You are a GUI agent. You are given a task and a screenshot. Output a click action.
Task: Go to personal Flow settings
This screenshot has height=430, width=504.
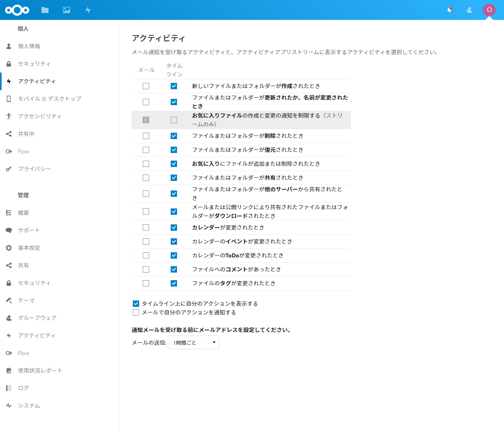point(60,151)
